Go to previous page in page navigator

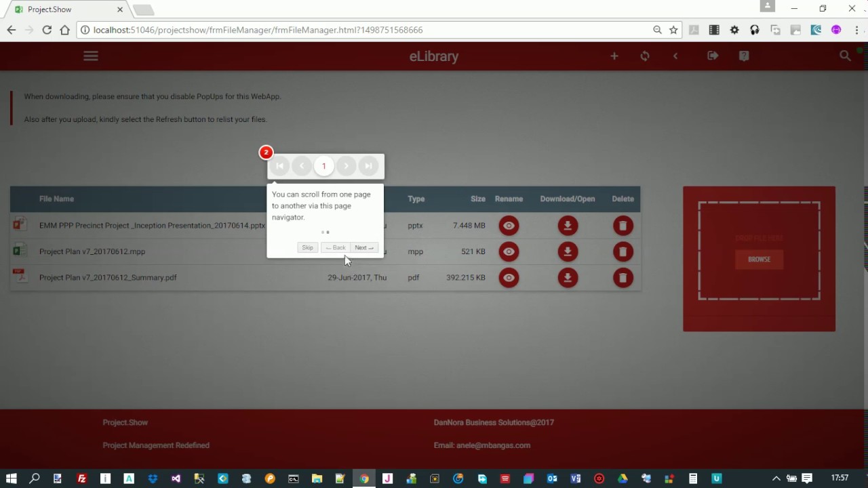pos(302,166)
